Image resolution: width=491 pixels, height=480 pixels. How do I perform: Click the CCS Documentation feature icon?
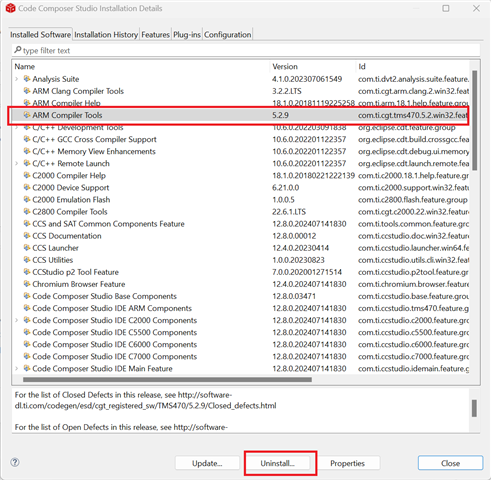27,236
